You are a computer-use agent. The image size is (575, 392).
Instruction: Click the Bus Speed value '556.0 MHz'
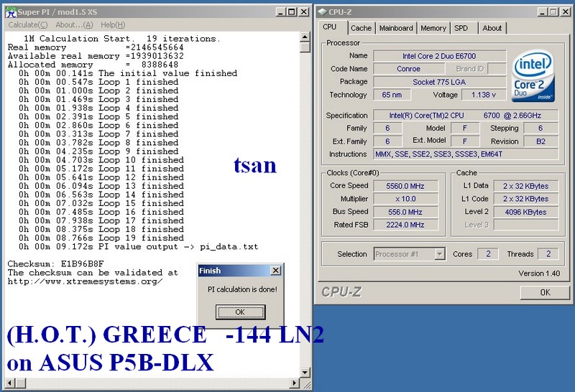point(405,212)
